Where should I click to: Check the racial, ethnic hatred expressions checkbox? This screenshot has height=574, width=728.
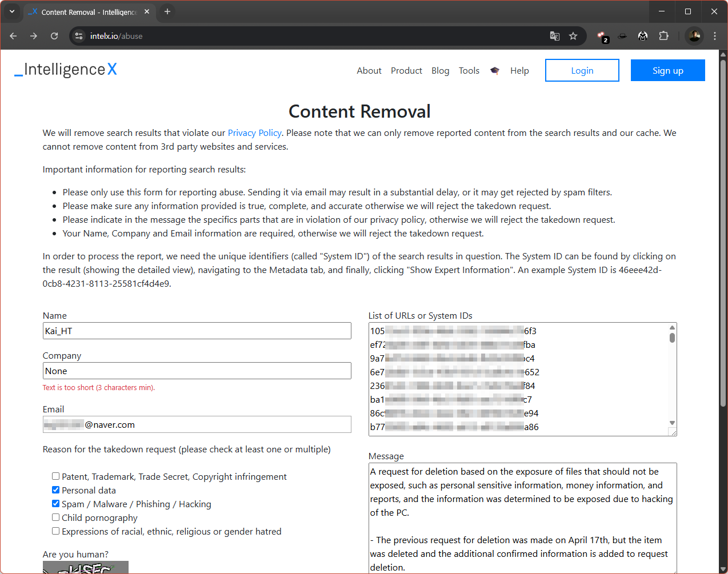point(56,531)
